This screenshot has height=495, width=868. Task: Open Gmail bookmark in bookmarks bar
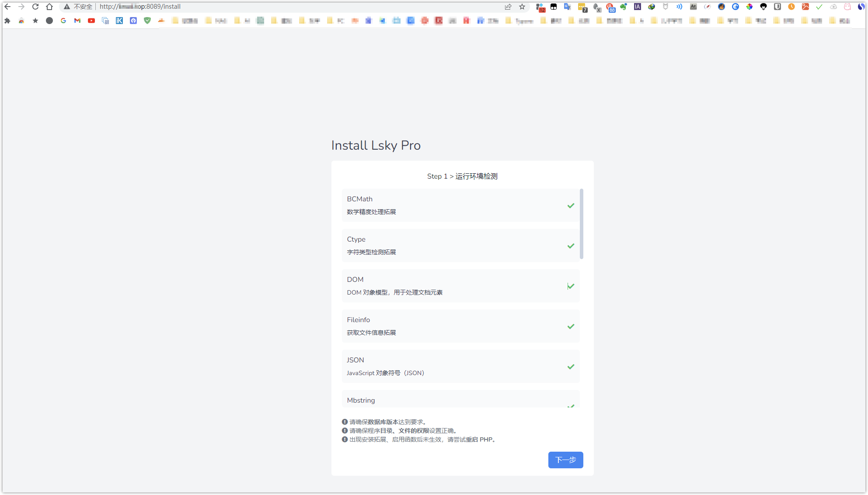[77, 21]
